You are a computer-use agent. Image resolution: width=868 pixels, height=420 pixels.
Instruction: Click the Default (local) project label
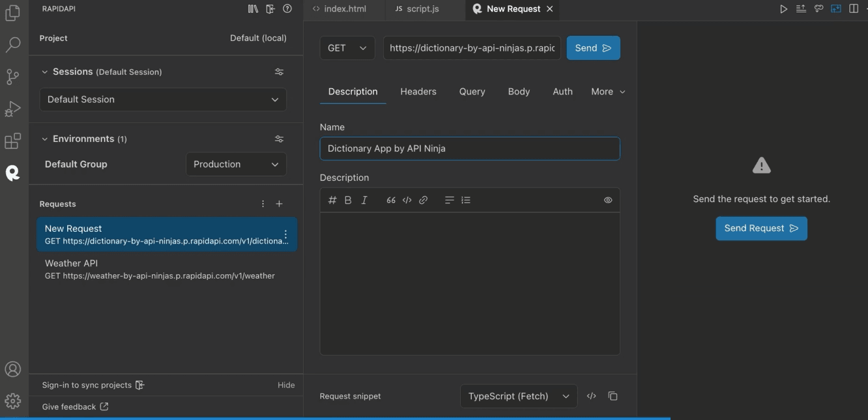point(258,38)
